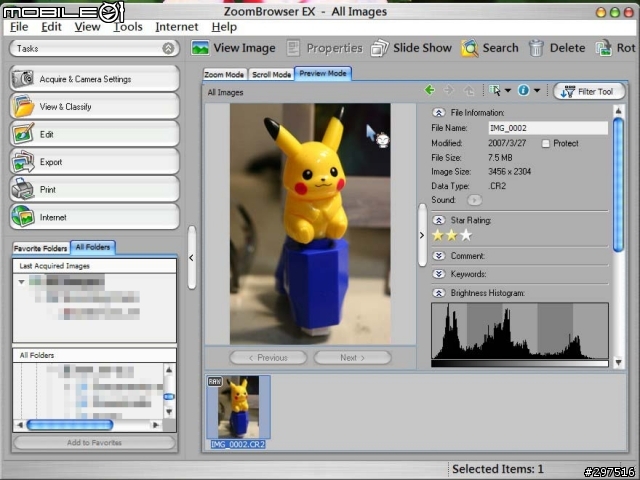Click the selection tool icon
Screen dimensions: 640x480
[x=495, y=90]
